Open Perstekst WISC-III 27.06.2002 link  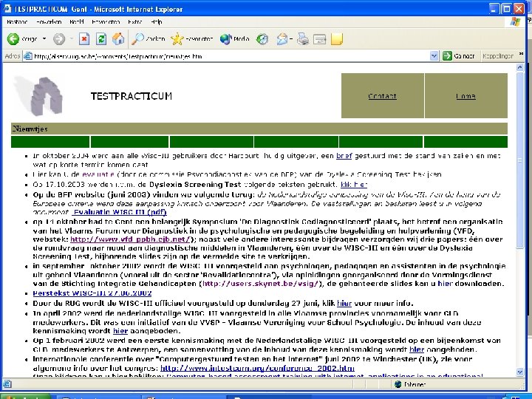coord(92,293)
